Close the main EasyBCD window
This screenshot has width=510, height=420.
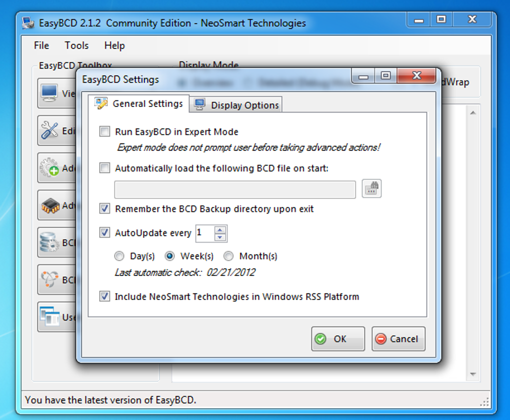472,20
